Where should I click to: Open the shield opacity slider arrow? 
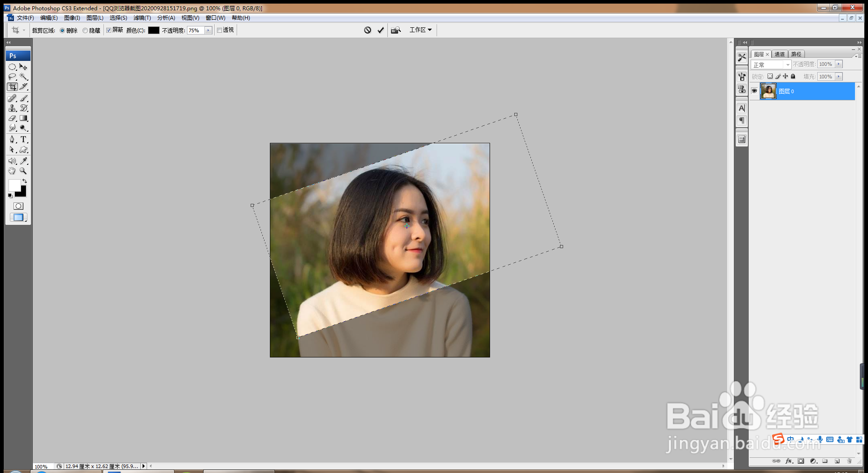tap(208, 30)
